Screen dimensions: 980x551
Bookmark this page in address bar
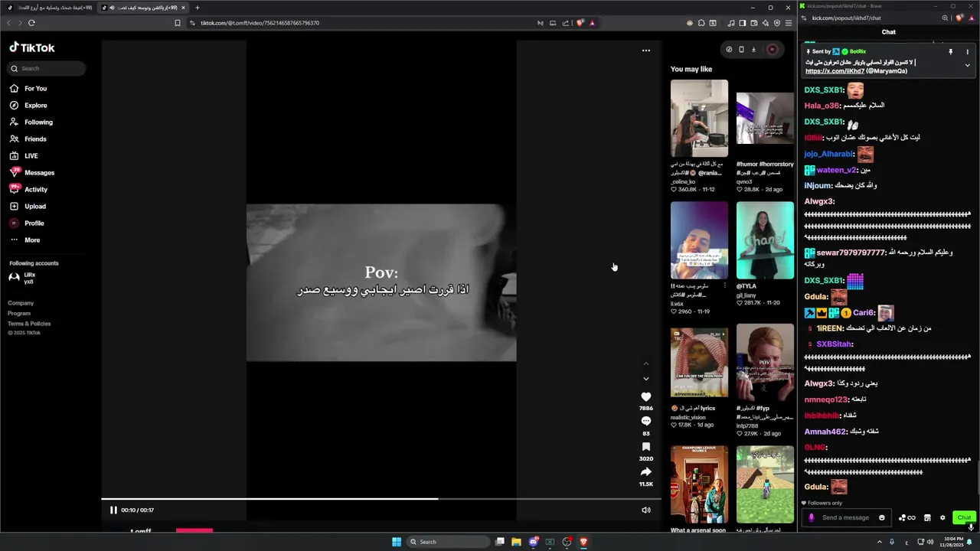pos(178,23)
